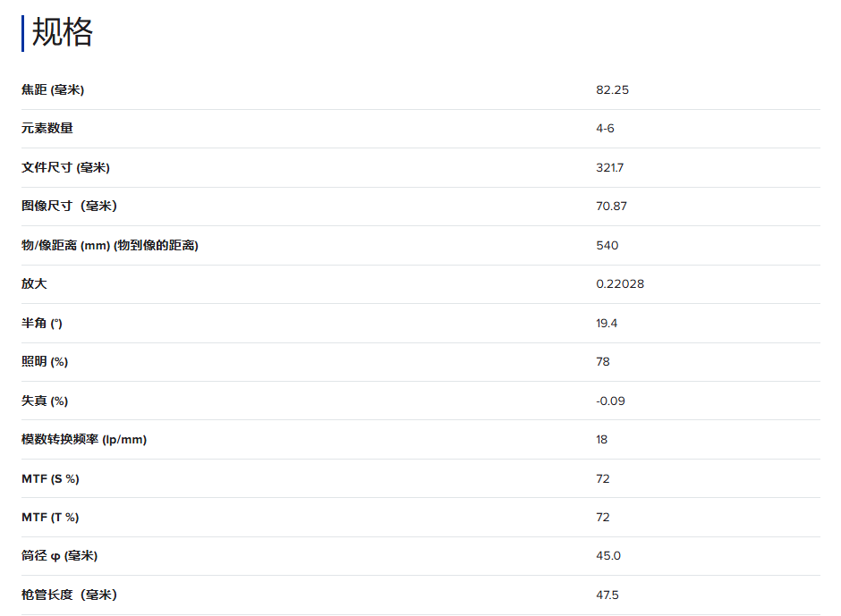Select the magnification value 0.22028
This screenshot has width=841, height=616.
click(x=620, y=284)
